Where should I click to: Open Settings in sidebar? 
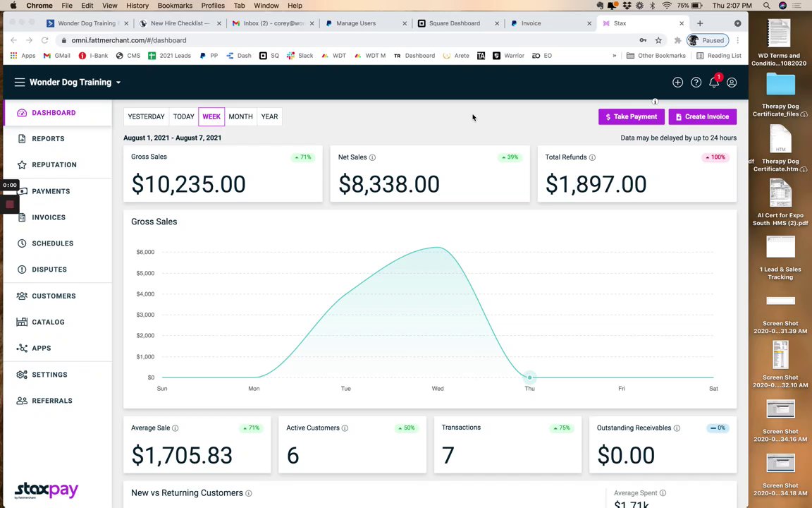58,375
